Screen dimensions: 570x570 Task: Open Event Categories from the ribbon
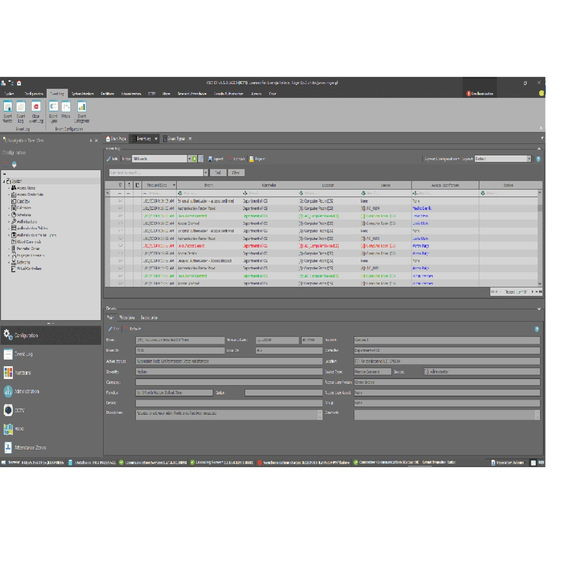(x=82, y=112)
